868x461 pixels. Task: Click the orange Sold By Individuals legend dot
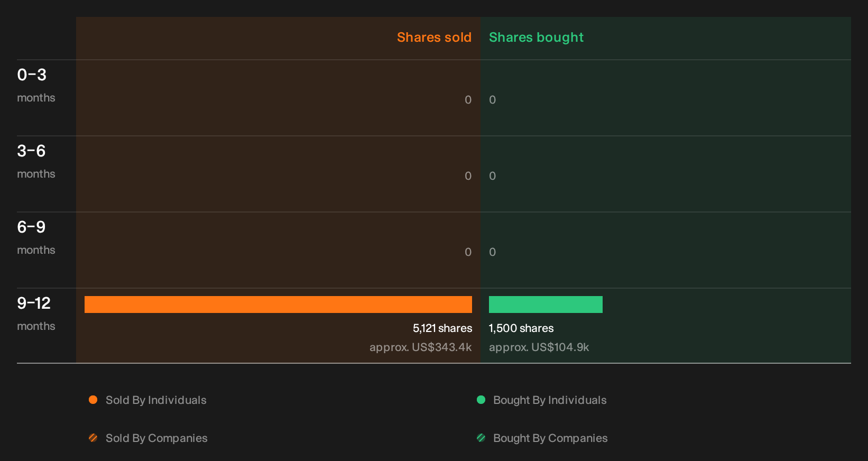(x=93, y=400)
